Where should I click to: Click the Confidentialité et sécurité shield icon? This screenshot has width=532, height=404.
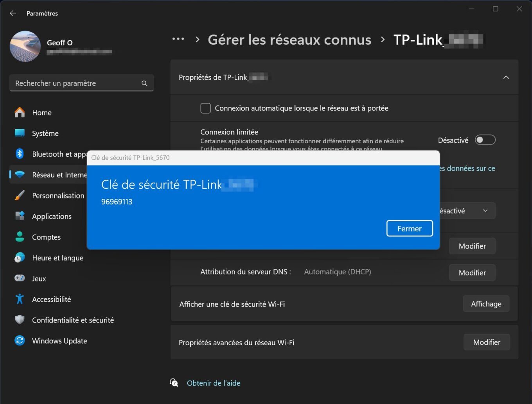(x=20, y=320)
